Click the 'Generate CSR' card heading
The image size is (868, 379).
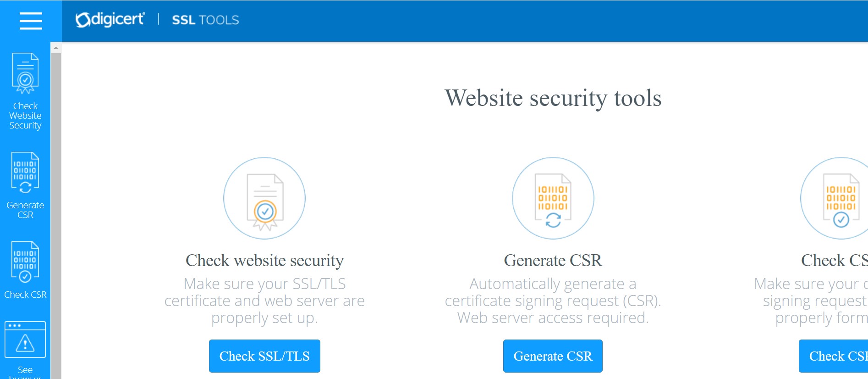pos(553,261)
